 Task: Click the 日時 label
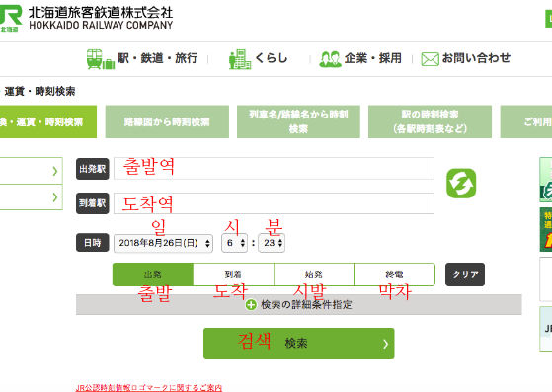[93, 243]
